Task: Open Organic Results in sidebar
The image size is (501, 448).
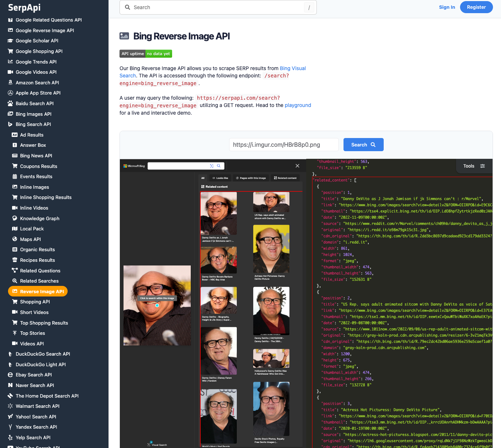Action: click(x=37, y=250)
